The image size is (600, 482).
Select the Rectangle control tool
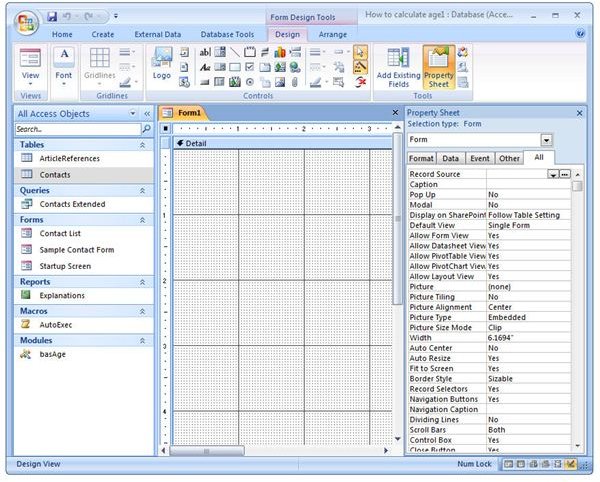click(x=235, y=68)
